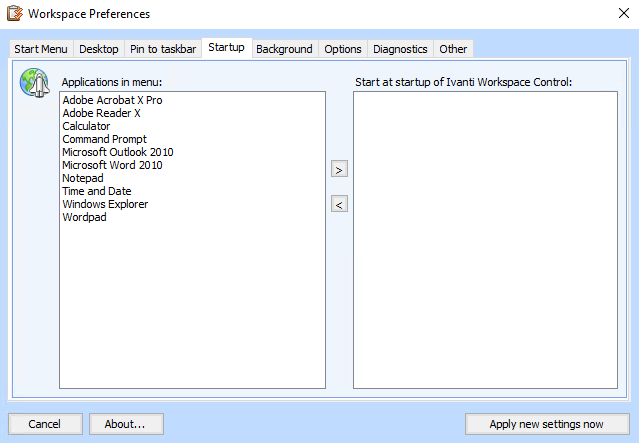
Task: Choose Command Prompt from applications list
Action: (104, 139)
